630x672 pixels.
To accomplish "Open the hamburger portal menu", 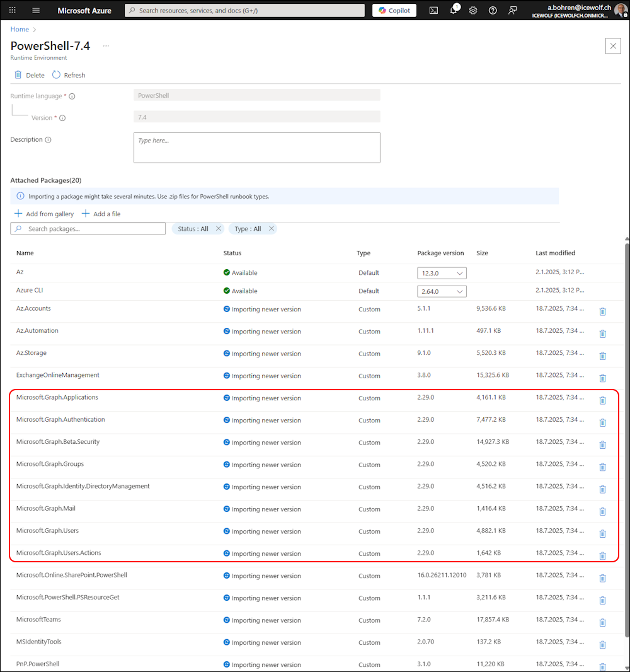I will [36, 10].
